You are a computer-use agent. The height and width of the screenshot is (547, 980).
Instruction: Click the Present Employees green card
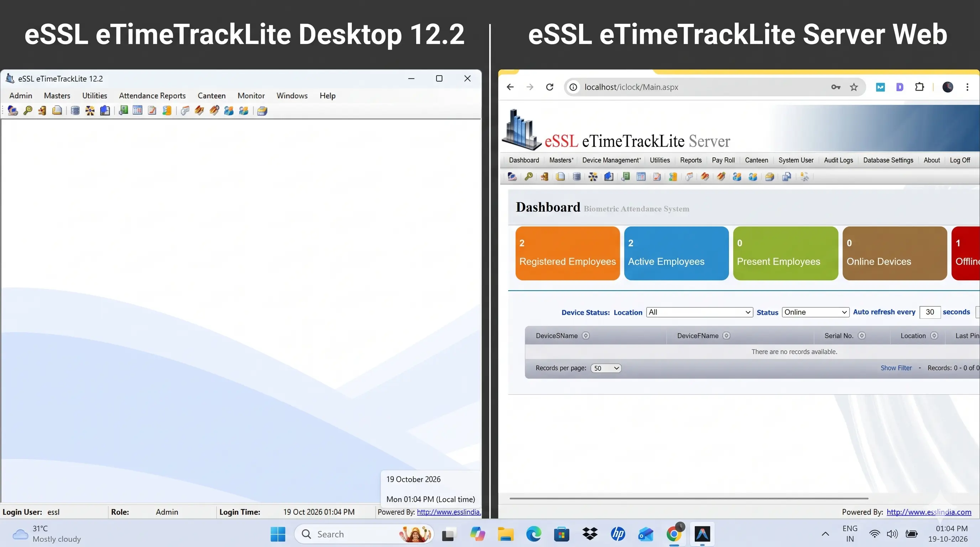pos(786,253)
